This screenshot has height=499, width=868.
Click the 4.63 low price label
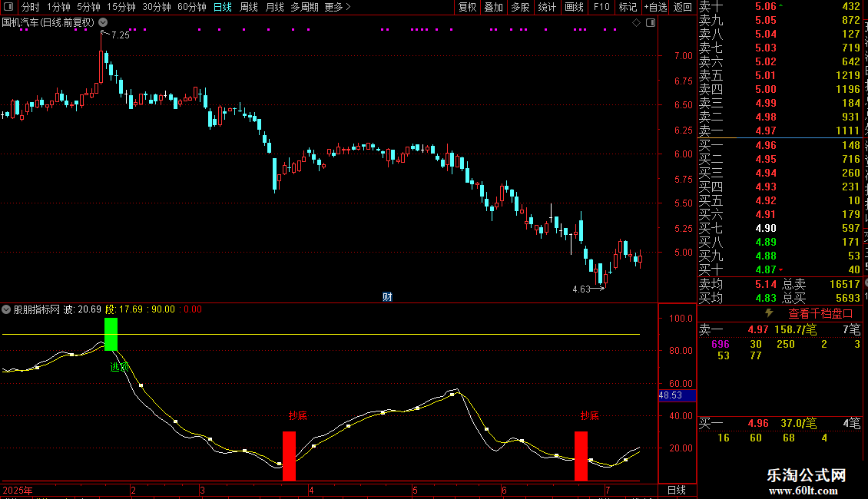click(x=581, y=289)
